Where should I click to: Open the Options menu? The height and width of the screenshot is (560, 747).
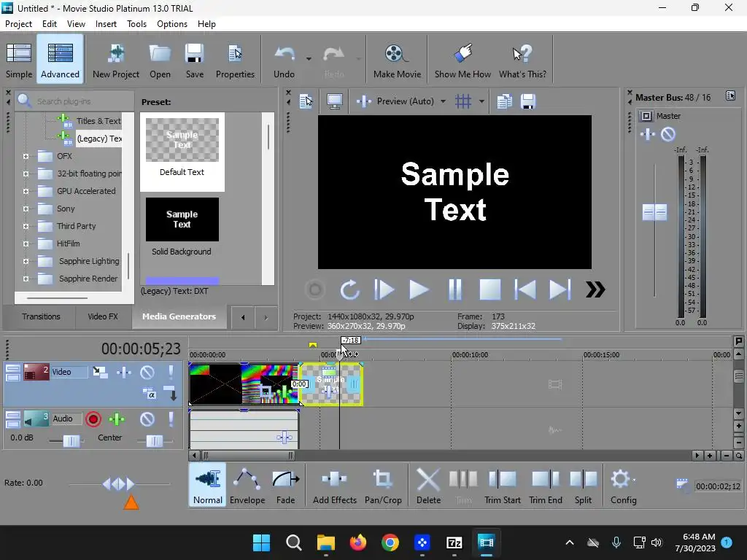coord(172,24)
